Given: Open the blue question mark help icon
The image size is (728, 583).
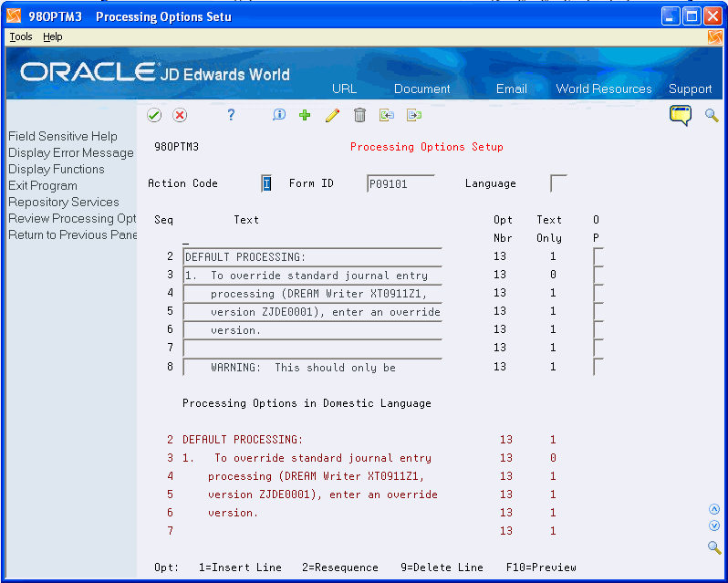Looking at the screenshot, I should (x=231, y=115).
